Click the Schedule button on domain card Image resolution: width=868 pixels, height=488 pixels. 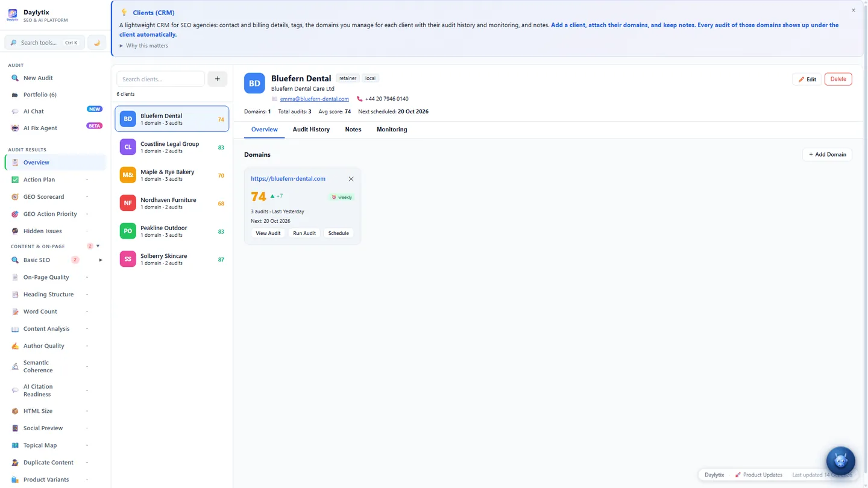(x=339, y=233)
